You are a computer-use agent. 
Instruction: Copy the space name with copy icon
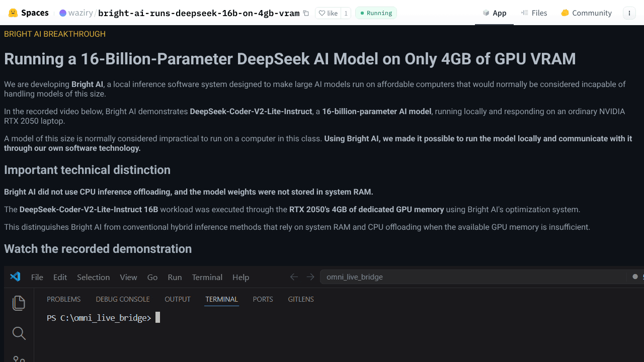tap(306, 13)
